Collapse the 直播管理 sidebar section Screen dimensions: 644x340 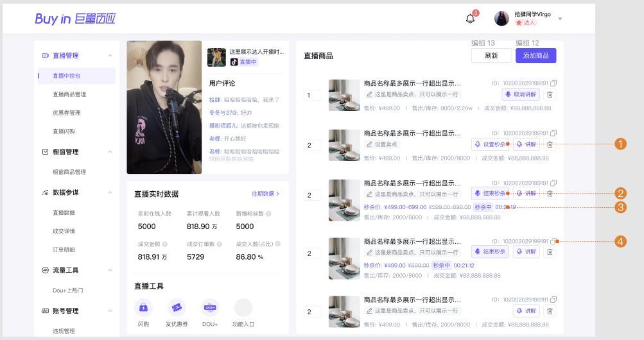click(x=110, y=56)
